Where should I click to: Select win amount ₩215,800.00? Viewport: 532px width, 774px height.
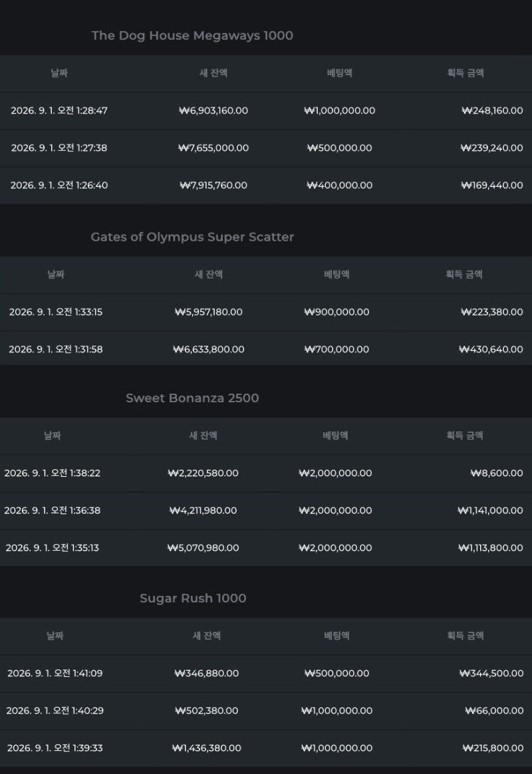click(x=493, y=748)
